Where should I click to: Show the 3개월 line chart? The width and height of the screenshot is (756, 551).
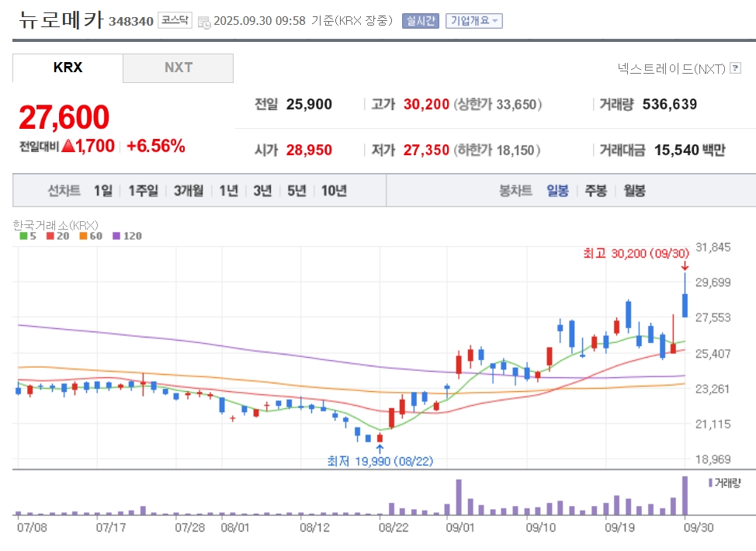tap(188, 190)
